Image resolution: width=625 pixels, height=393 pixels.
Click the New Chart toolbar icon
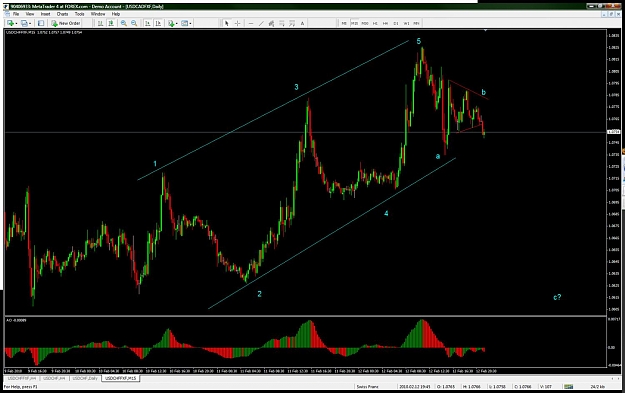click(10, 24)
